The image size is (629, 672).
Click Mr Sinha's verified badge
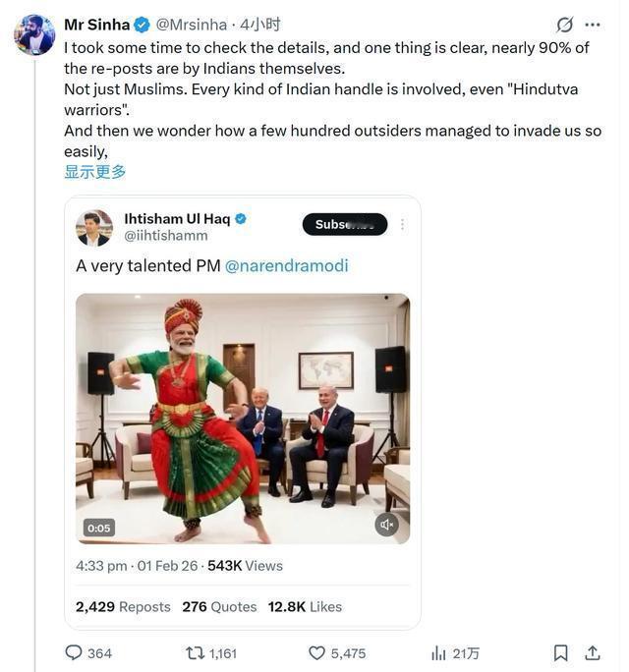pyautogui.click(x=143, y=25)
